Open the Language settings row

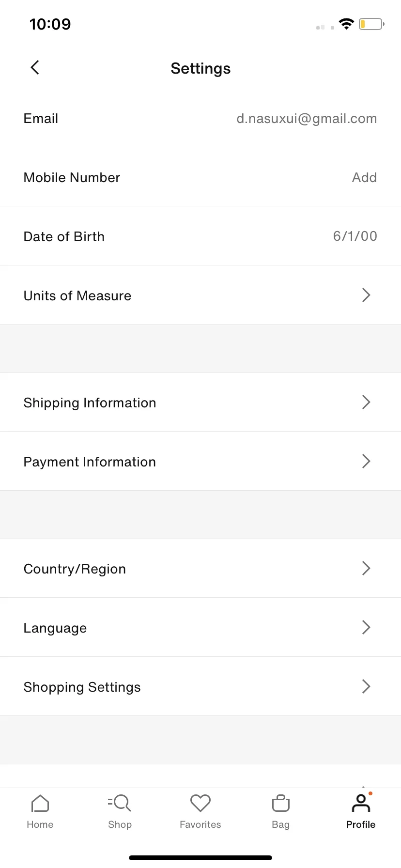click(200, 627)
